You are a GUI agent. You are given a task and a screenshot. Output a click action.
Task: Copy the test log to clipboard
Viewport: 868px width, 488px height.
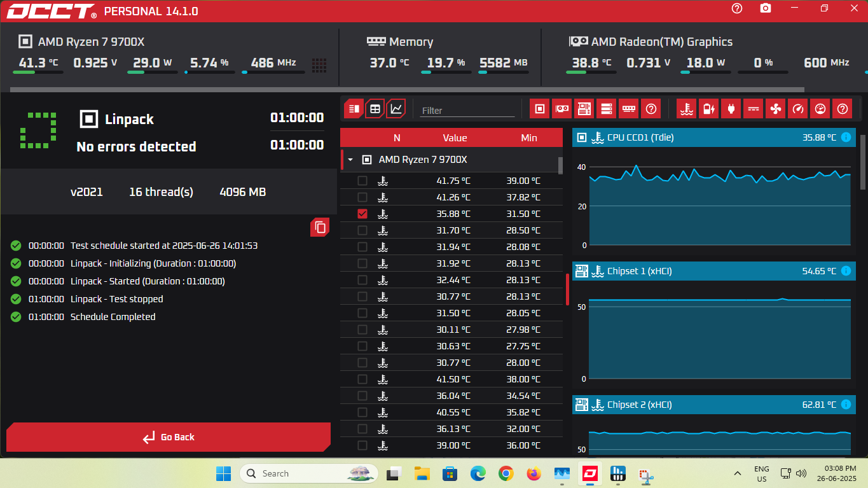click(x=320, y=227)
